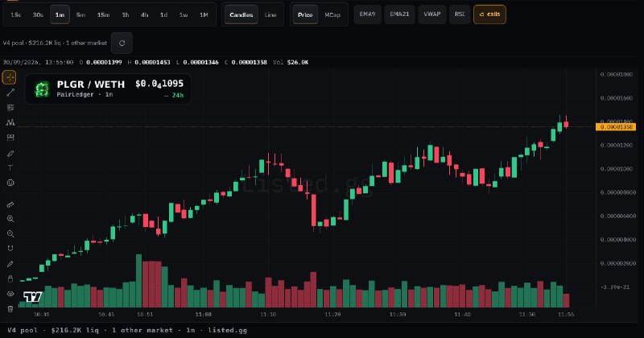Image resolution: width=644 pixels, height=338 pixels.
Task: Open the PLGR / WETH pair header
Action: click(108, 89)
